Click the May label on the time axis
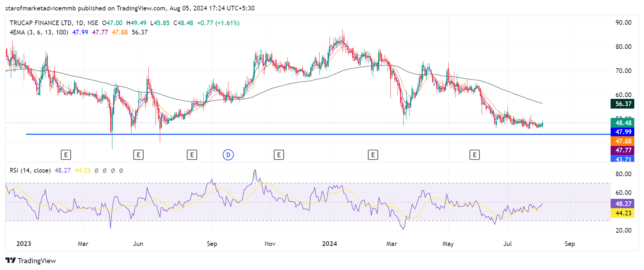 pos(448,244)
